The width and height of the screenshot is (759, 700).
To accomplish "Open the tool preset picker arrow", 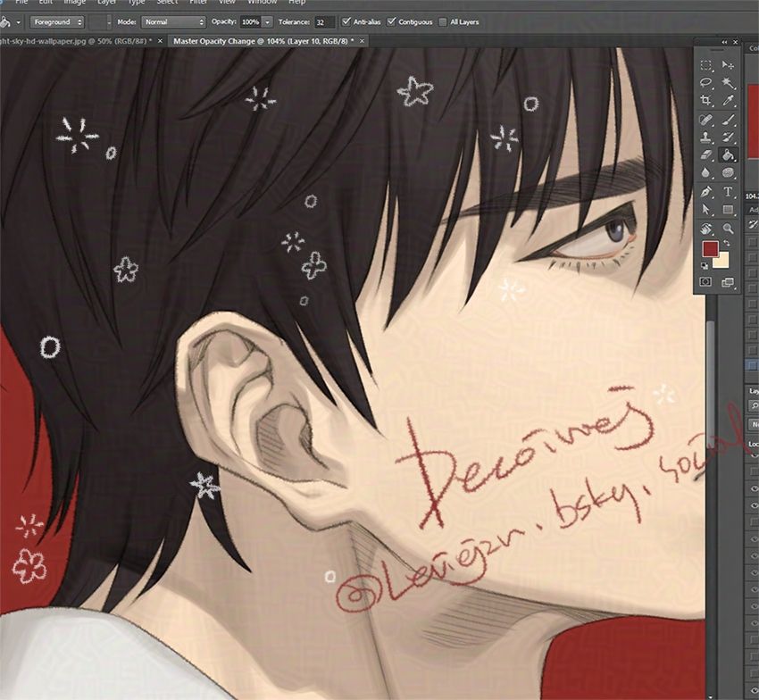I will pyautogui.click(x=19, y=22).
